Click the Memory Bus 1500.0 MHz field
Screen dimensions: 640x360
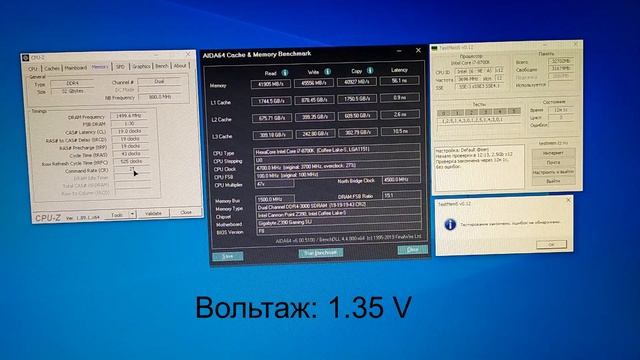coord(275,199)
